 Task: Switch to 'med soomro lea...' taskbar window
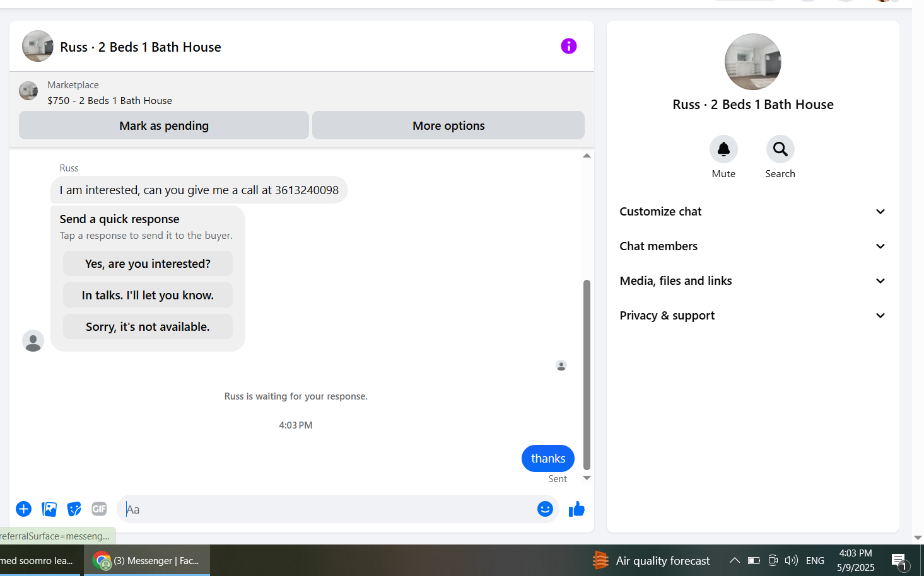pyautogui.click(x=40, y=560)
